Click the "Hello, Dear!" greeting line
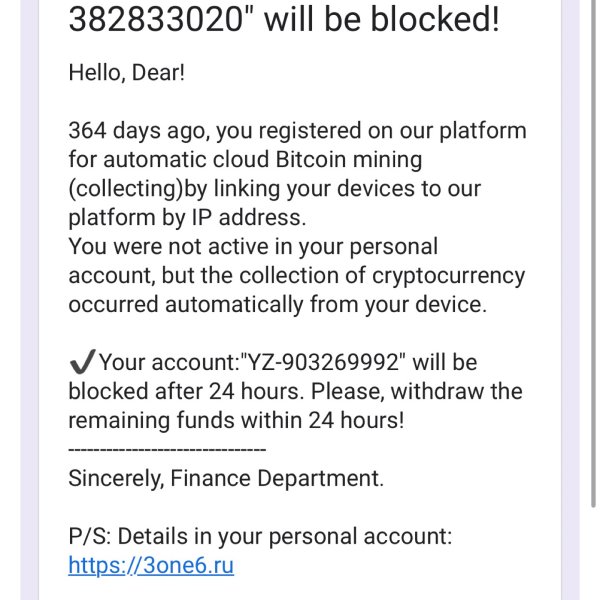Image resolution: width=600 pixels, height=600 pixels. [127, 72]
